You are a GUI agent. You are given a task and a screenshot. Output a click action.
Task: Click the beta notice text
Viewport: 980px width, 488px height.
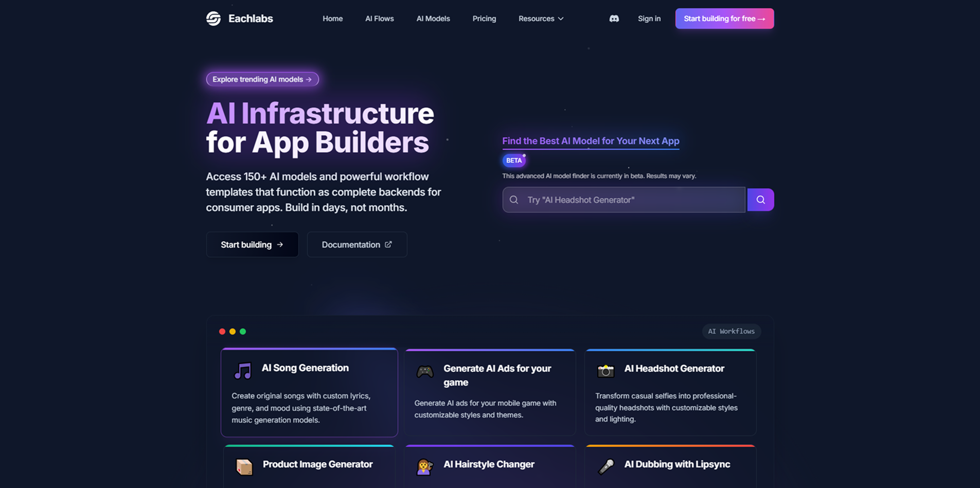pos(599,176)
